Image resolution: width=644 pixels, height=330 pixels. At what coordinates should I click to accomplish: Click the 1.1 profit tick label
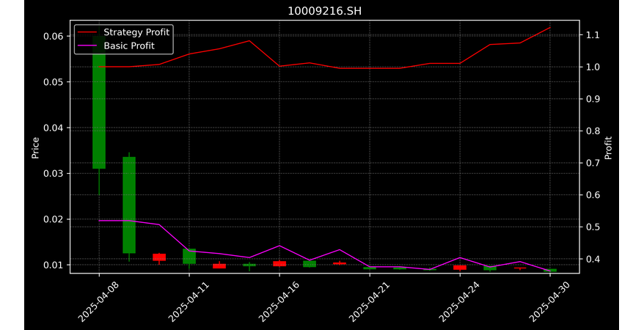pos(592,35)
